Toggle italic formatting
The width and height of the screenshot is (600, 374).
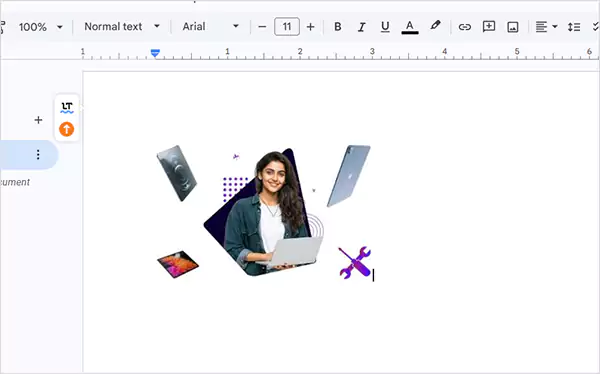pos(361,27)
